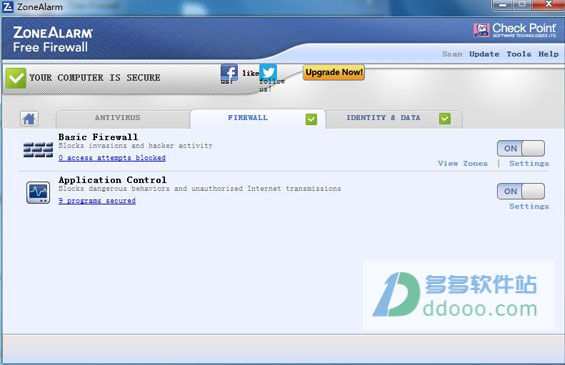Click the Twitter follow icon
This screenshot has height=365, width=565.
[268, 73]
